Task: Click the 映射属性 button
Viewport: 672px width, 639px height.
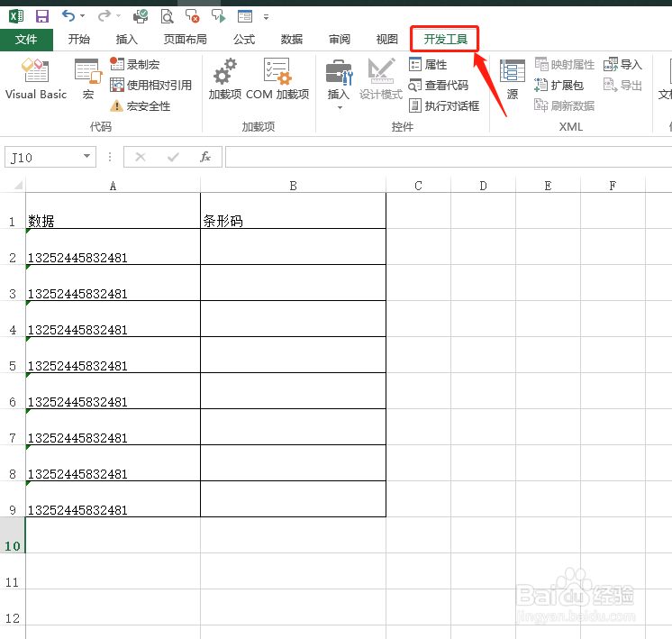Action: tap(565, 64)
